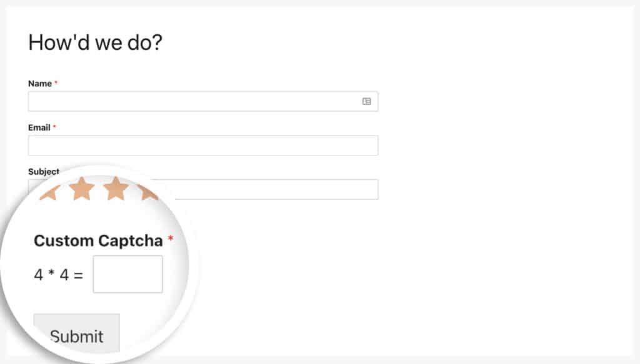Submit the feedback form
Screen dimensions: 640x364
[x=77, y=333]
